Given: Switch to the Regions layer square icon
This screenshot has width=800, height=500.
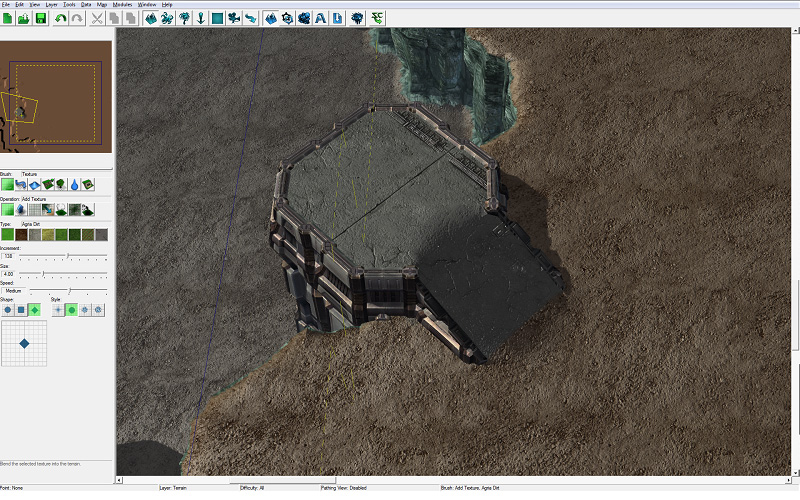Looking at the screenshot, I should [217, 19].
